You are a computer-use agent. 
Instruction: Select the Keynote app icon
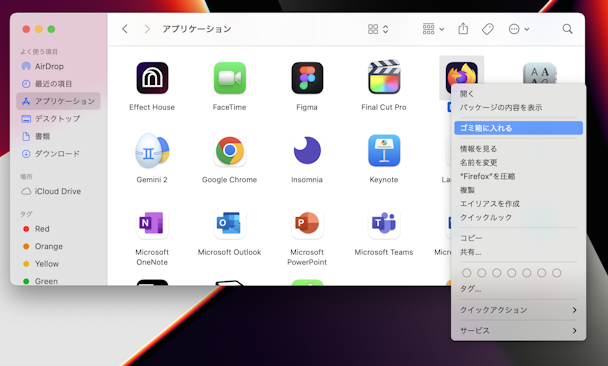384,150
